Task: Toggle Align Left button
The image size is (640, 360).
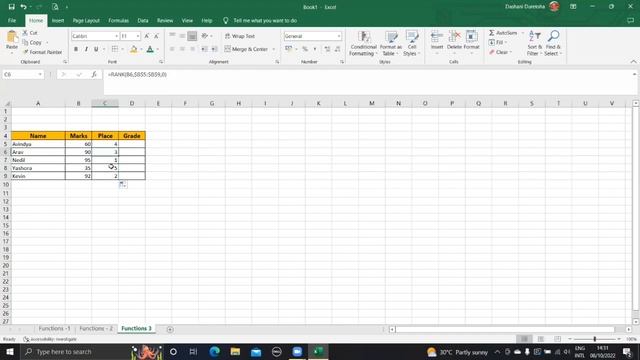Action: coord(172,49)
